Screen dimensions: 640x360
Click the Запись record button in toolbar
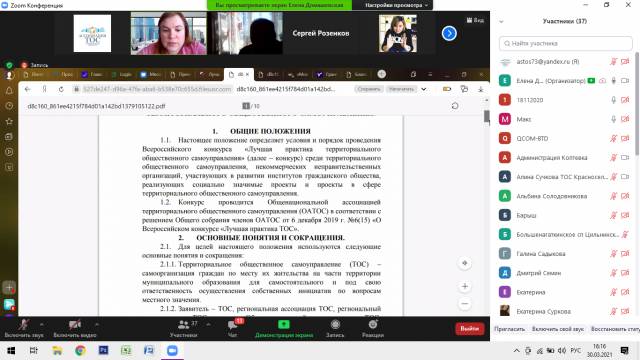tap(335, 329)
